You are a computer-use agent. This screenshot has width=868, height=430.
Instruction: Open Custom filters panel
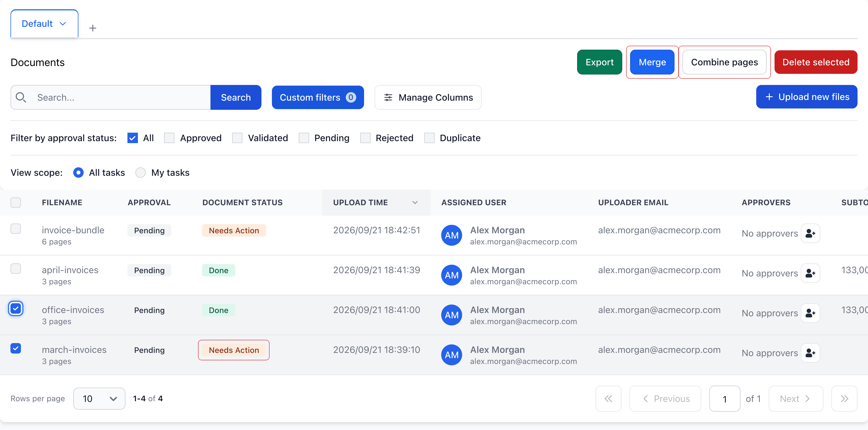coord(317,97)
